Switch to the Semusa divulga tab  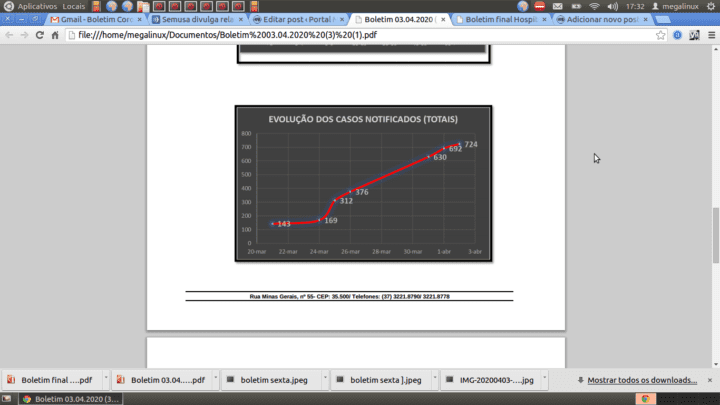(197, 19)
